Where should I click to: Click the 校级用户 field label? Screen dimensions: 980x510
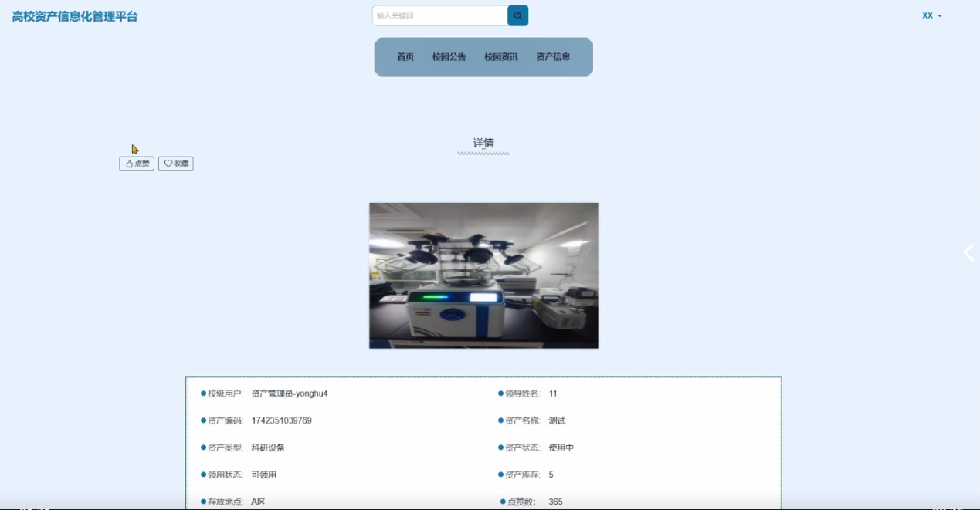click(x=226, y=393)
